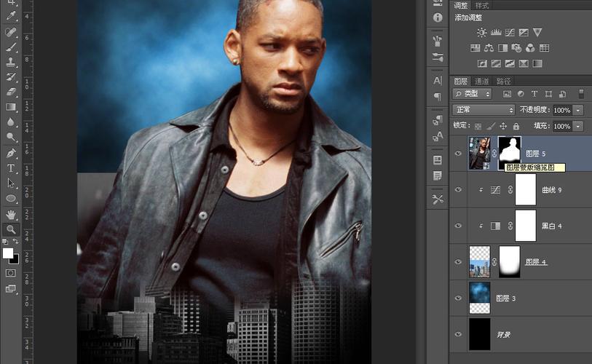Toggle visibility of the 曲线 9 layer
Viewport: 592px width, 364px height.
pos(458,190)
